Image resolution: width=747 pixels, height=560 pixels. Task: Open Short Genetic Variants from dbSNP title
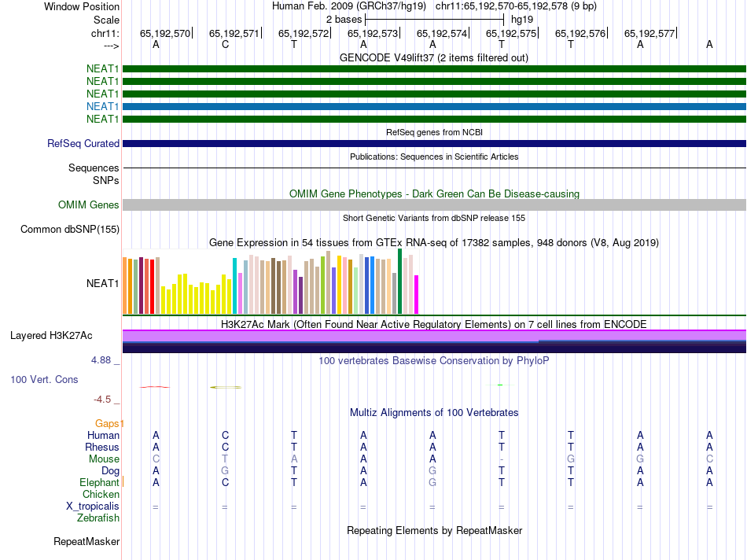click(434, 218)
